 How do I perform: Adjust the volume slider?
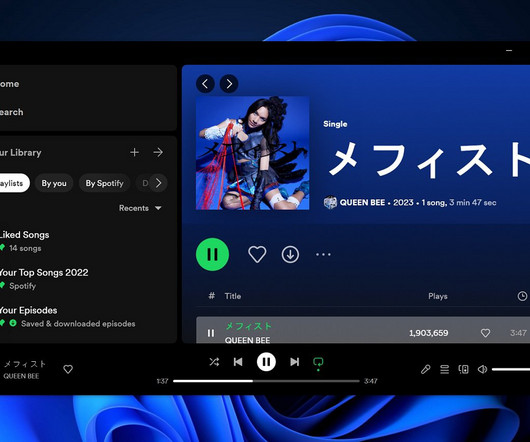[x=511, y=369]
